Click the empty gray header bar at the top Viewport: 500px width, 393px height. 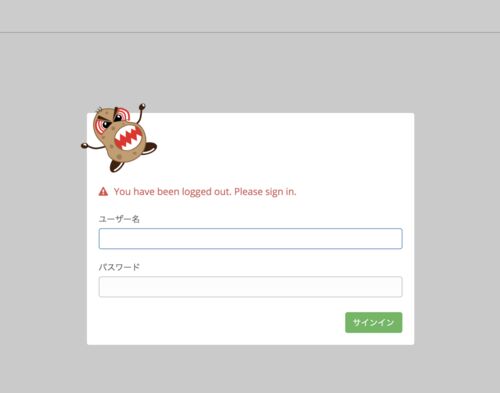tap(250, 16)
